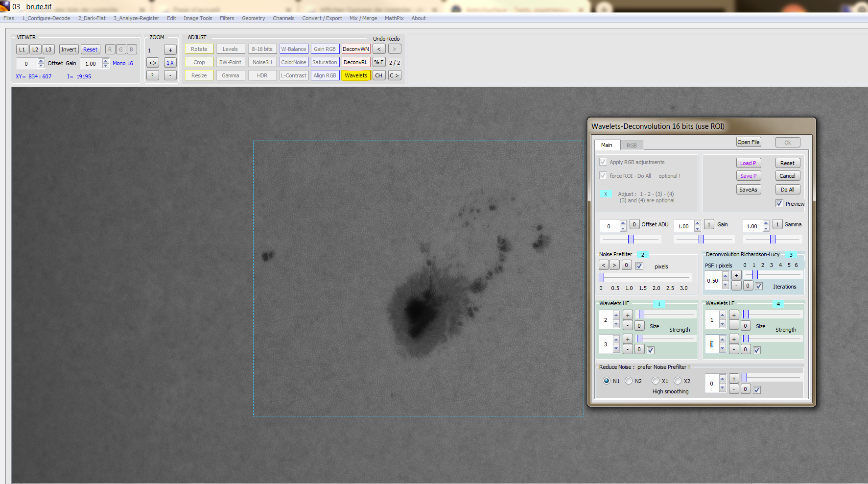Viewport: 868px width, 484px height.
Task: Click the '%F' button in Adjust panel
Action: (x=378, y=62)
